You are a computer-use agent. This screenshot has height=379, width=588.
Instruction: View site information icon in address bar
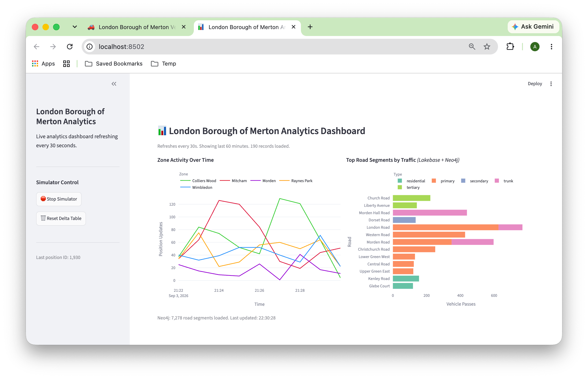point(90,47)
